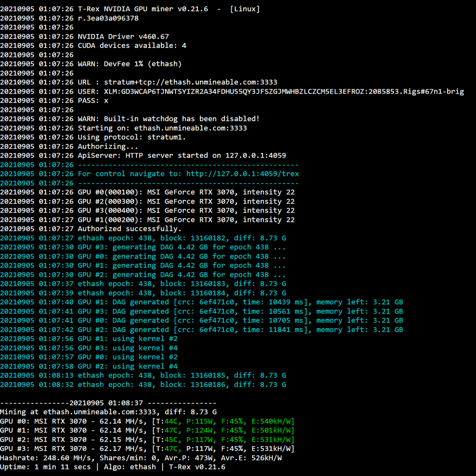
Task: Click the "PASS: x" text
Action: click(93, 101)
